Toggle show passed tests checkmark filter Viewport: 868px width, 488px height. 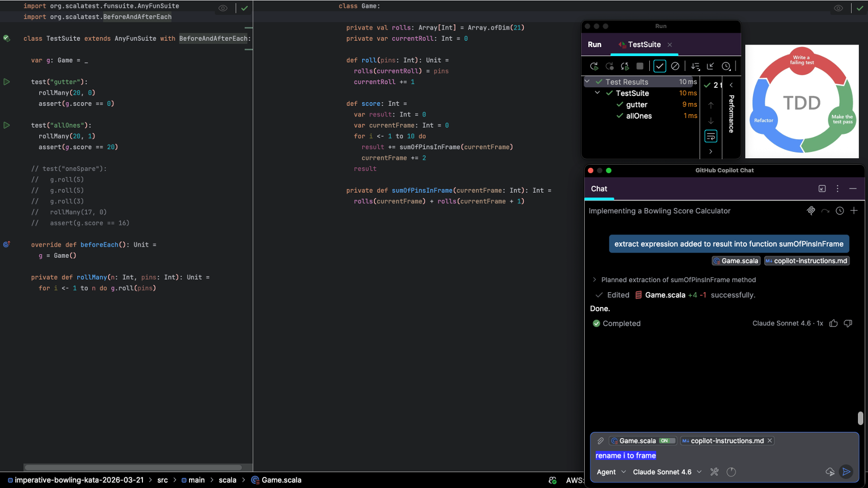click(x=659, y=66)
